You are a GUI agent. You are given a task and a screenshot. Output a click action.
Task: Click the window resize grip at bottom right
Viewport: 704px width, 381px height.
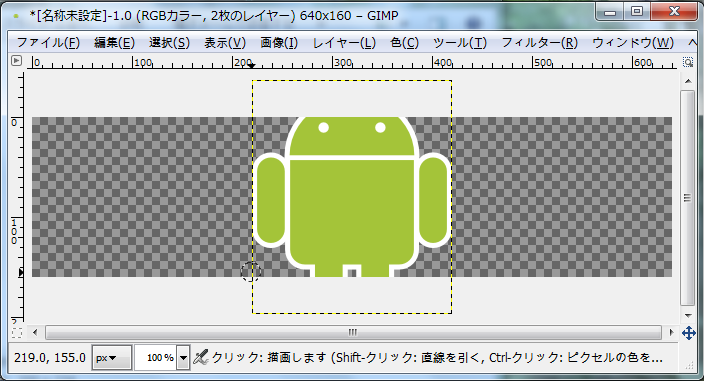click(690, 366)
